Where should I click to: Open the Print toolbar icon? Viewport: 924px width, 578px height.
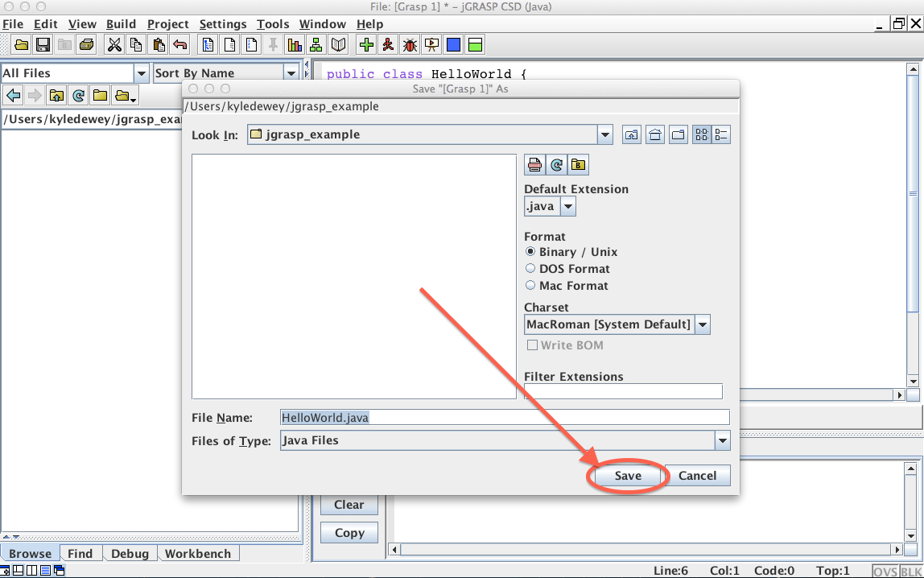(87, 44)
